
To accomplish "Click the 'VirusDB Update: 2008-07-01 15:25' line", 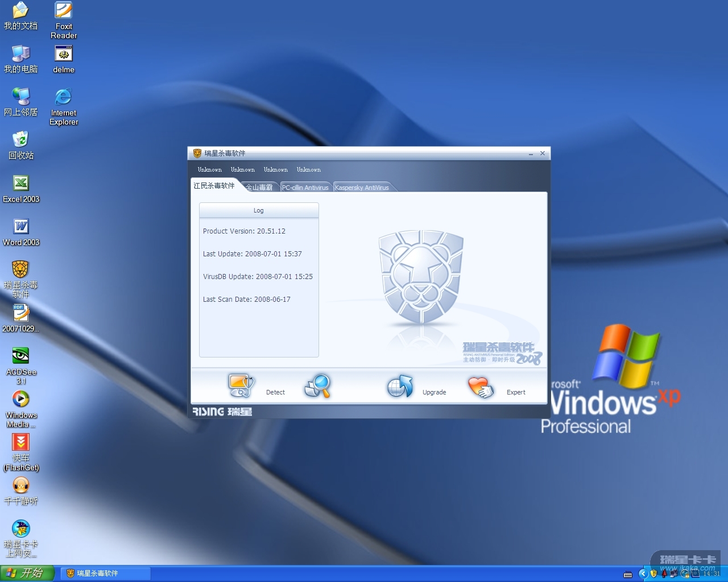I will coord(258,277).
